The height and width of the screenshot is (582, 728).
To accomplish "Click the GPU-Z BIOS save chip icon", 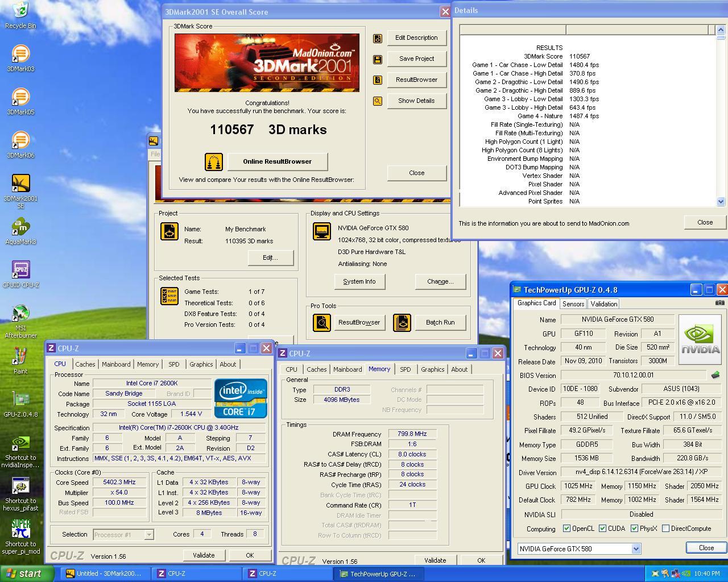I will point(715,375).
